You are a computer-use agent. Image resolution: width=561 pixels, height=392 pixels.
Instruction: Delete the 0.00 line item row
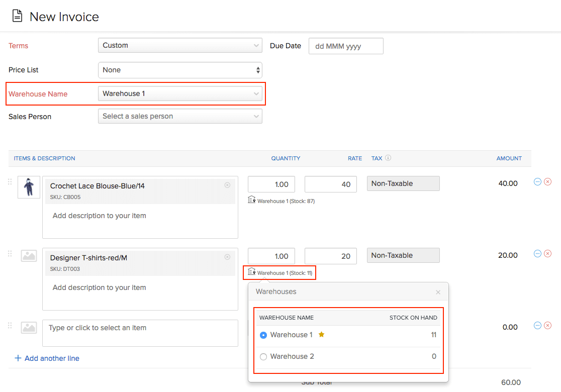point(548,326)
